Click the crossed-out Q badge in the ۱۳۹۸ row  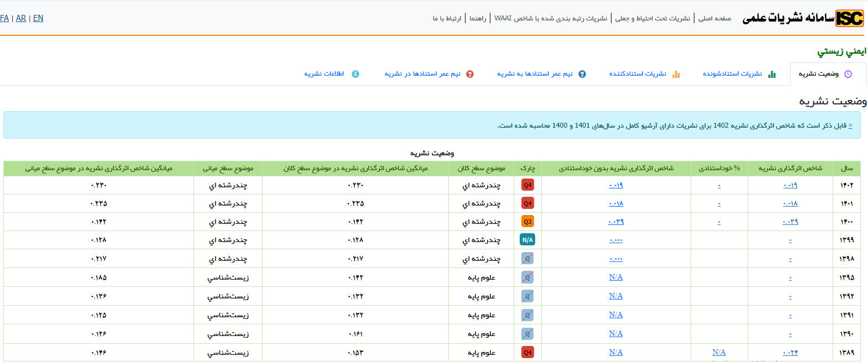527,259
